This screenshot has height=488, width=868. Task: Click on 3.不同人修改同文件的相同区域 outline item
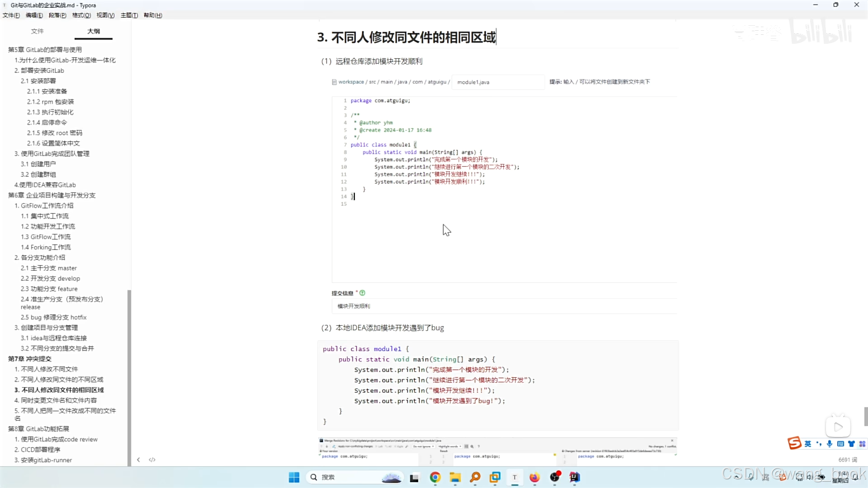pos(62,389)
